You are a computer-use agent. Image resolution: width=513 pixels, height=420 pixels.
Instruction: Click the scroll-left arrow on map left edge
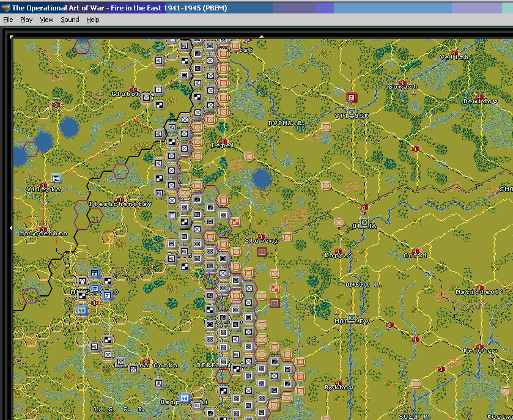click(x=12, y=227)
